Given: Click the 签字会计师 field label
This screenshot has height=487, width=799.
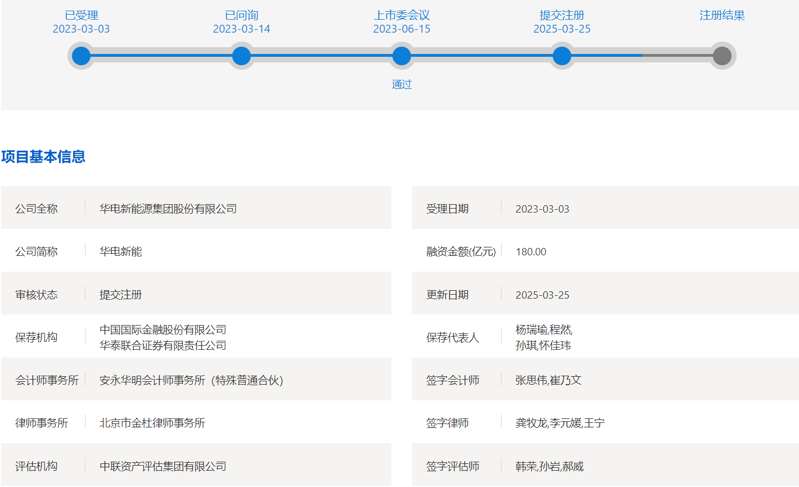Looking at the screenshot, I should (x=452, y=380).
